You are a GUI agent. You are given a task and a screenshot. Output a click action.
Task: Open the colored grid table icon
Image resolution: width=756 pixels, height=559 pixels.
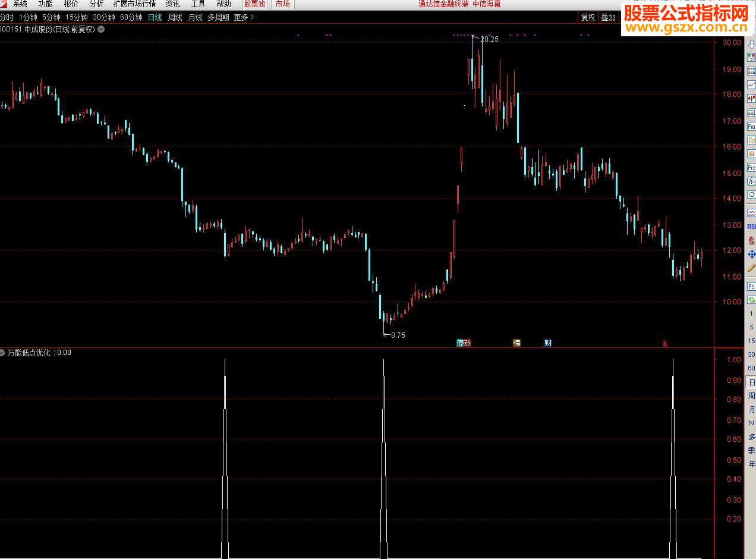pos(751,70)
